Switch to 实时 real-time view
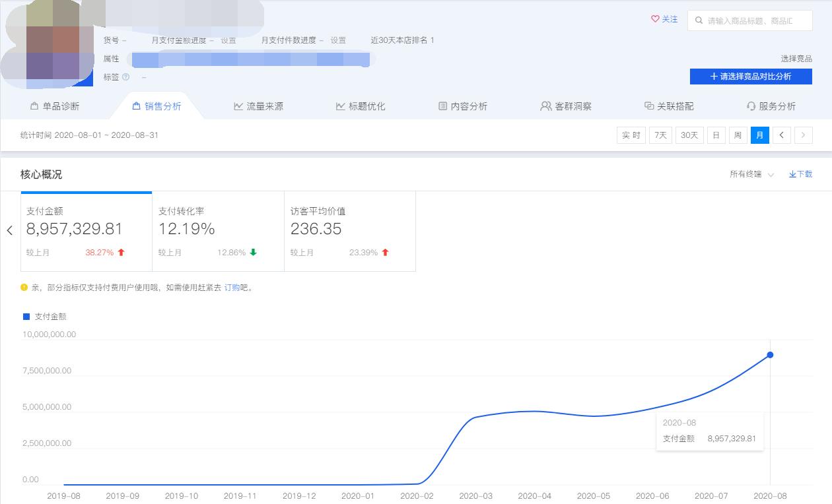 coord(631,135)
